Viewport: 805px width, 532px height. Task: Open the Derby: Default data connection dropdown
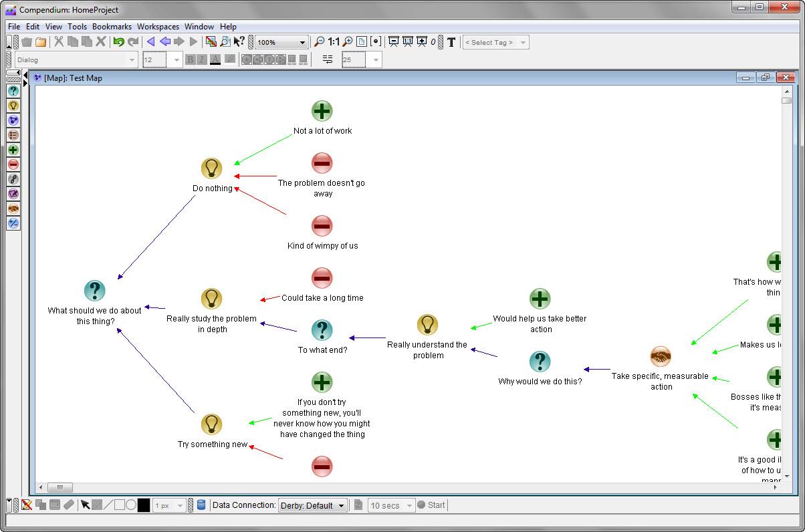point(313,505)
